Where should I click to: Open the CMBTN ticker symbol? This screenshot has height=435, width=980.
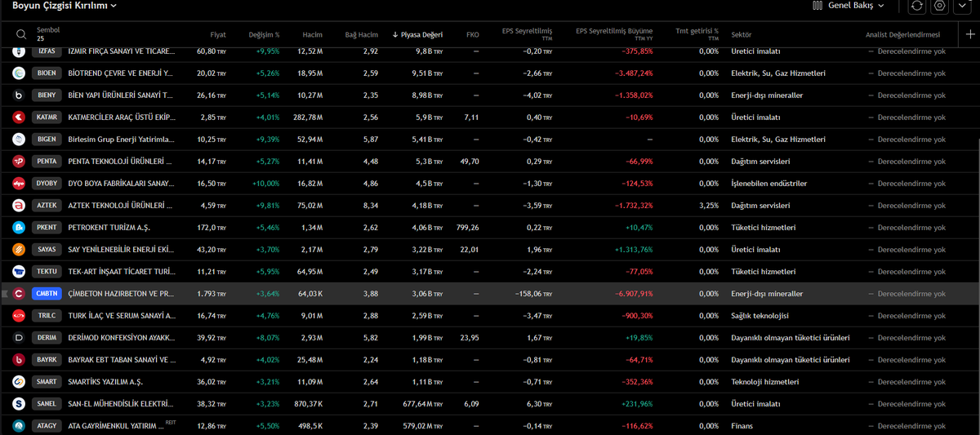pyautogui.click(x=47, y=294)
